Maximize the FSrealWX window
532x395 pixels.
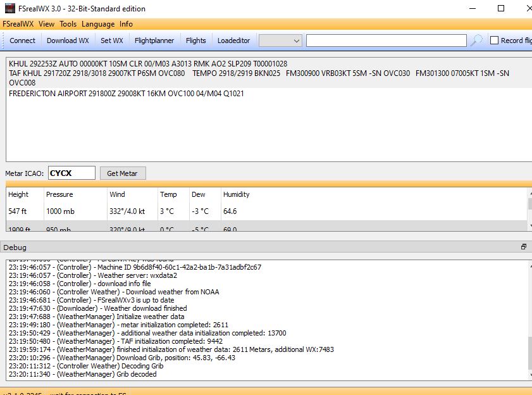click(x=501, y=8)
